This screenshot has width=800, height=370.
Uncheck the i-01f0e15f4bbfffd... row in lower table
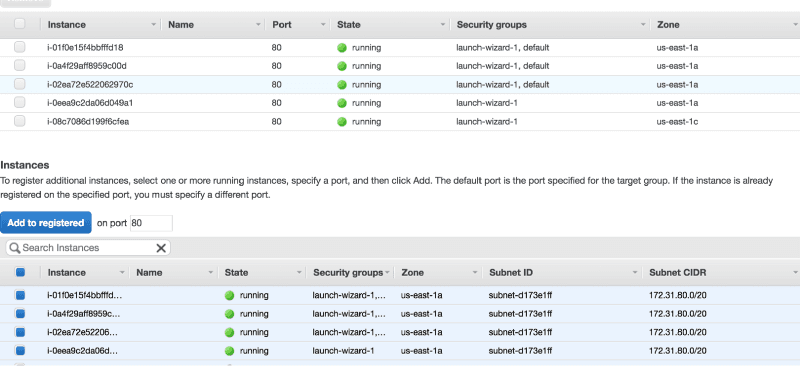(x=20, y=295)
